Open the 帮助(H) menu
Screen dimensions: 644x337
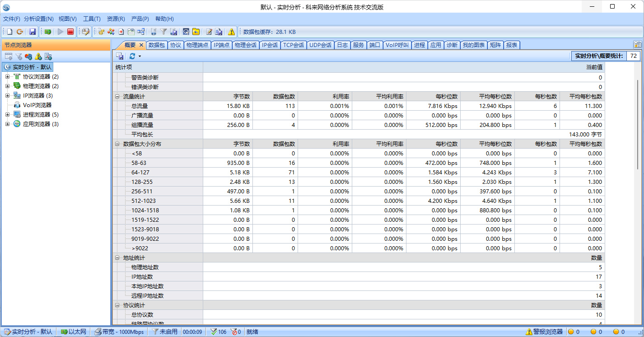[x=164, y=19]
